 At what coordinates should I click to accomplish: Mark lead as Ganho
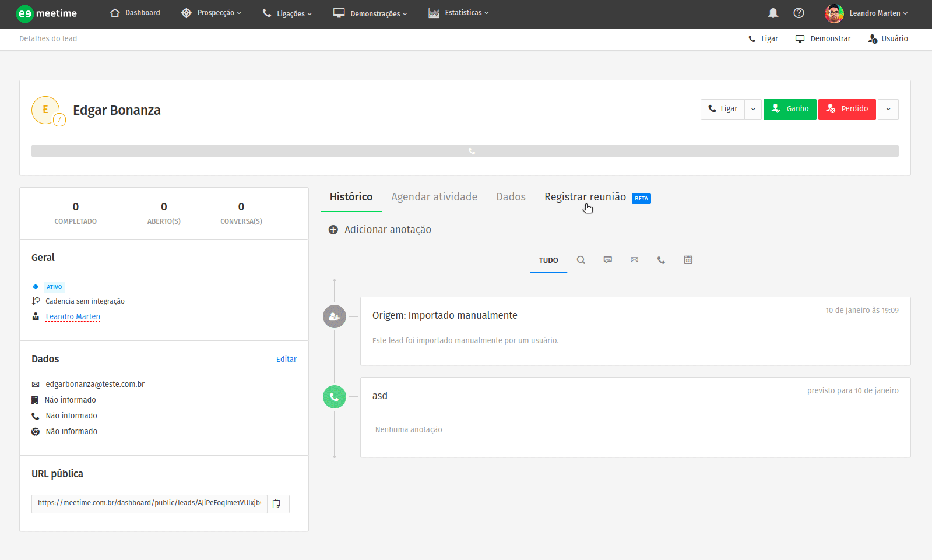[790, 109]
